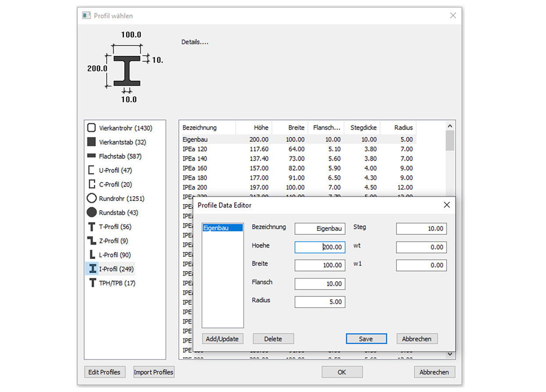Select the Z-Profil icon
This screenshot has height=392, width=546.
click(x=91, y=241)
